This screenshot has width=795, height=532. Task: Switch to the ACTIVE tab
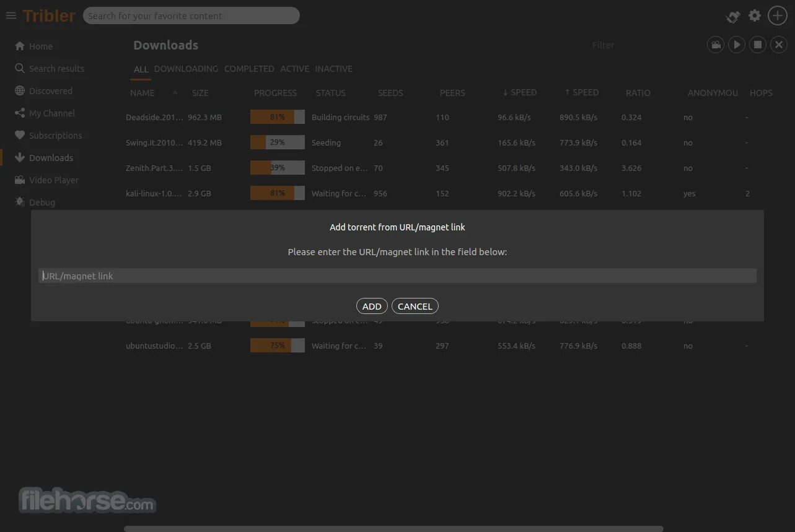295,69
